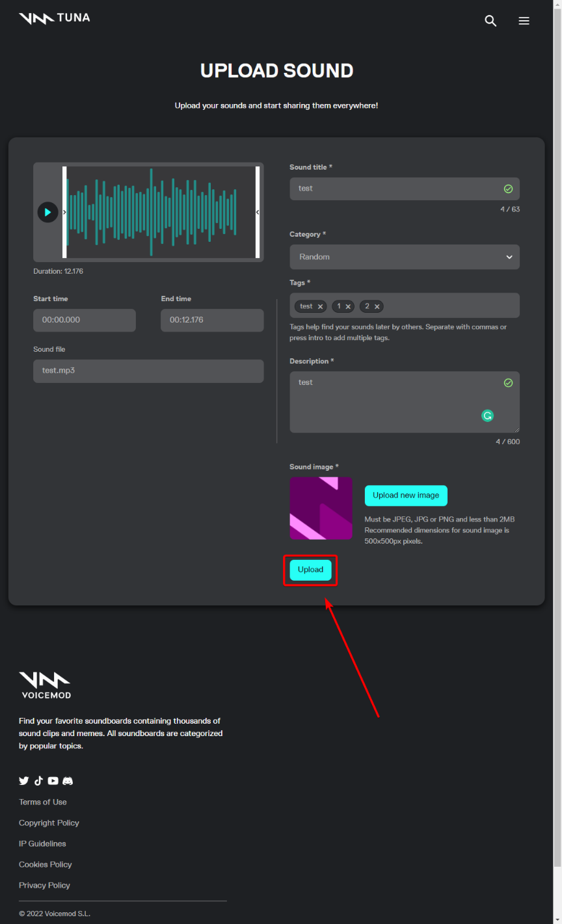Click the Upload button
The image size is (562, 924).
pyautogui.click(x=310, y=570)
